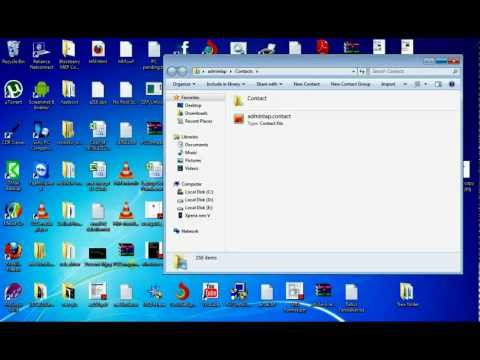Open the address bar history dropdown arrow

click(354, 71)
